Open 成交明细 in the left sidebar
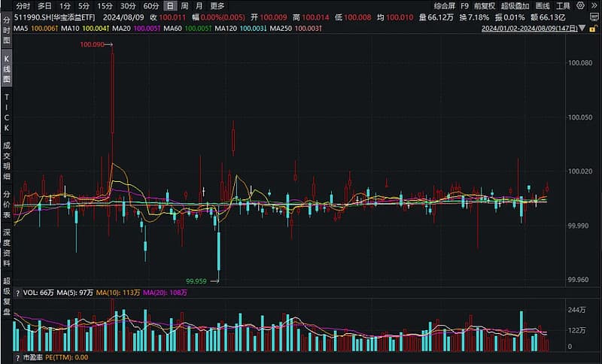The width and height of the screenshot is (602, 364). point(7,161)
